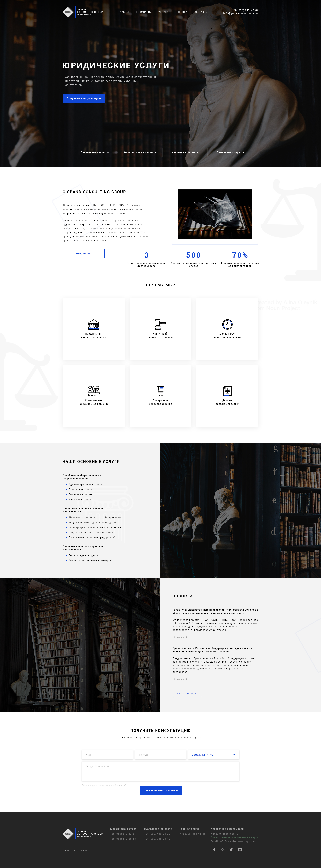
Task: Open the Услуги menu item
Action: click(x=163, y=12)
